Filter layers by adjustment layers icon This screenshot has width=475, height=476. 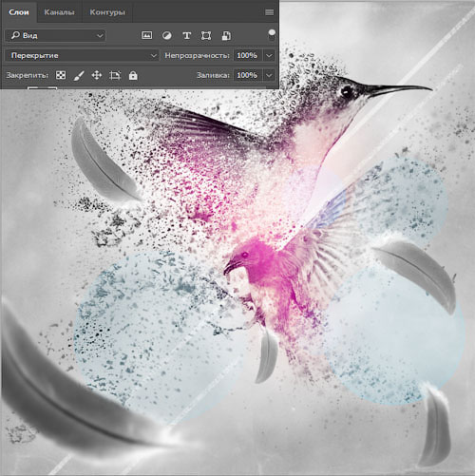coord(167,35)
